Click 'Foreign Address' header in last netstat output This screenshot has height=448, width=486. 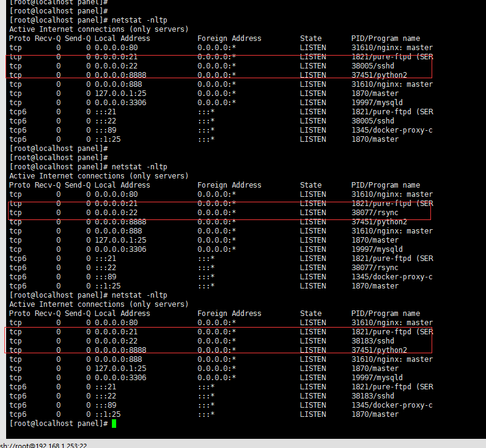pos(229,314)
